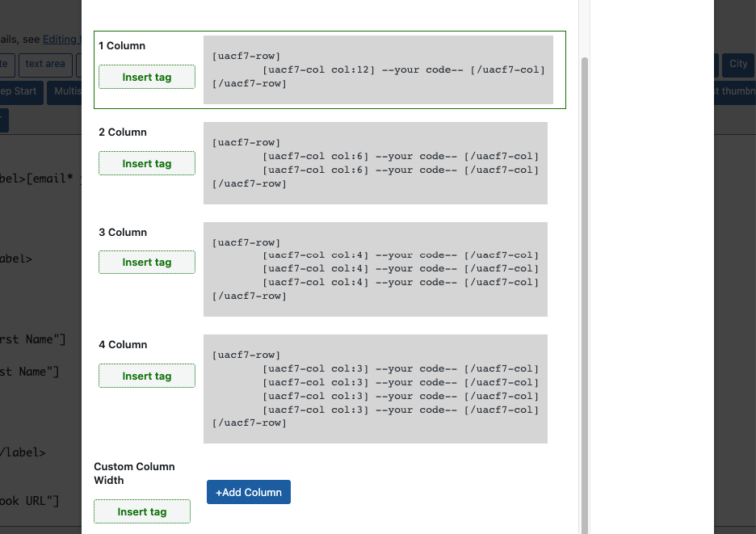756x534 pixels.
Task: Click Insert tag for 3 Column layout
Action: coord(146,262)
